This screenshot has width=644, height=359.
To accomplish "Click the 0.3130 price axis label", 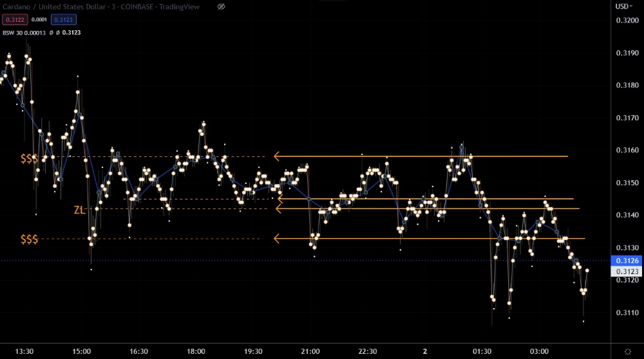I will (x=627, y=248).
